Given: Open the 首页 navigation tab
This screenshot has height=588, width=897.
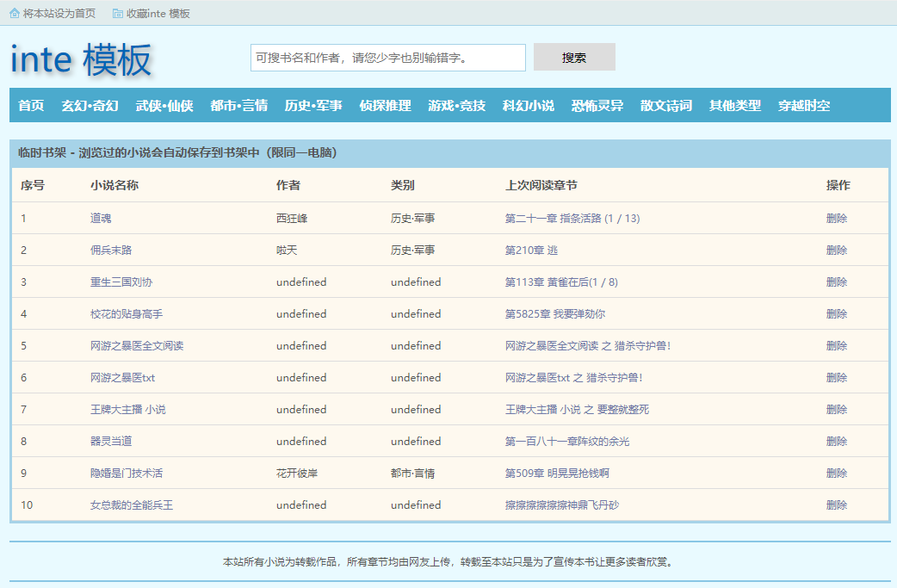Looking at the screenshot, I should click(x=31, y=106).
